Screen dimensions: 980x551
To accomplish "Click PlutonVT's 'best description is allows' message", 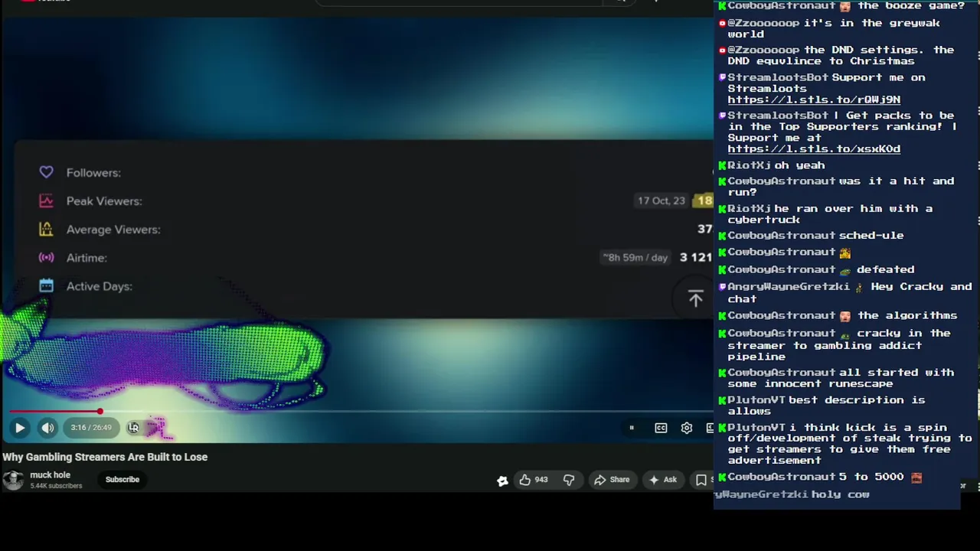I will click(x=826, y=406).
